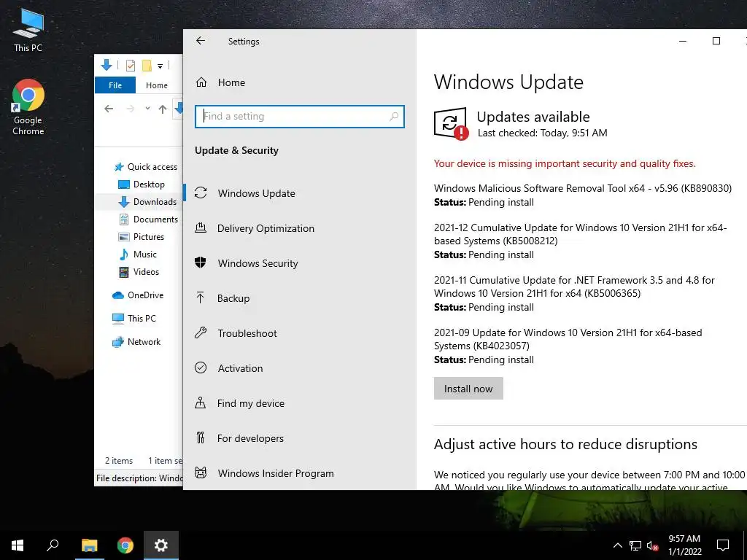Open This PC desktop icon
Image resolution: width=747 pixels, height=560 pixels.
(28, 29)
